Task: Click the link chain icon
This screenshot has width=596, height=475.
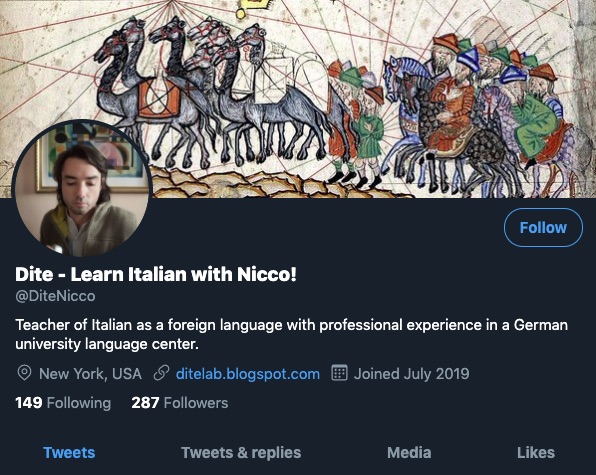Action: [161, 374]
